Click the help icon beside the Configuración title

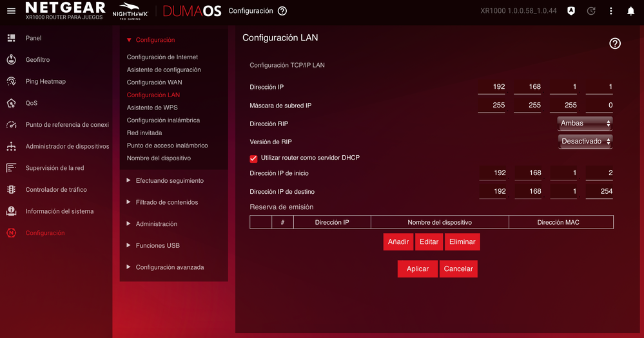(282, 11)
